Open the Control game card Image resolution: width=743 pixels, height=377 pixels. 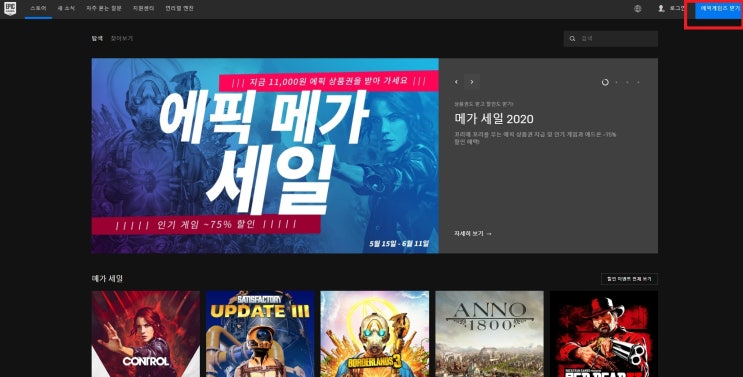click(146, 334)
